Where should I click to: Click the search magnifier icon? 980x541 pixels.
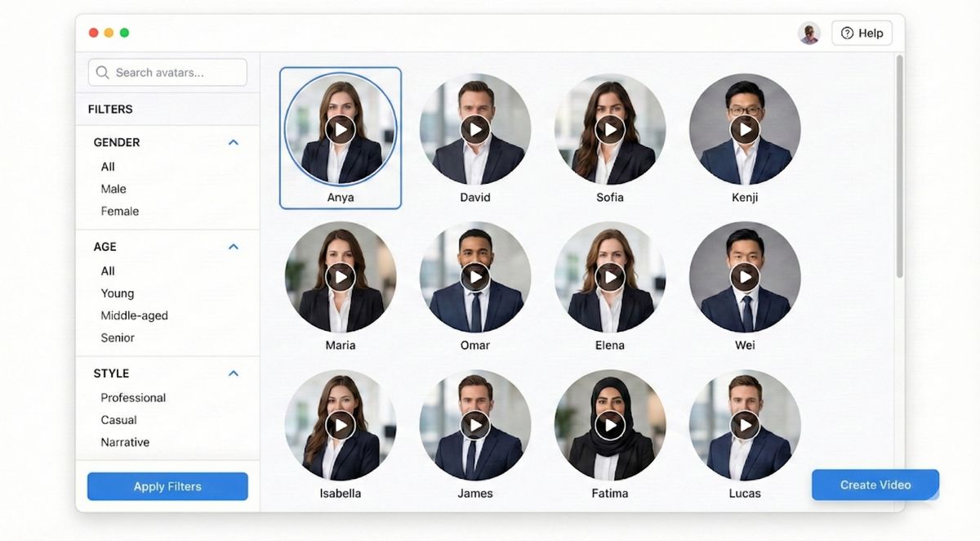coord(102,72)
